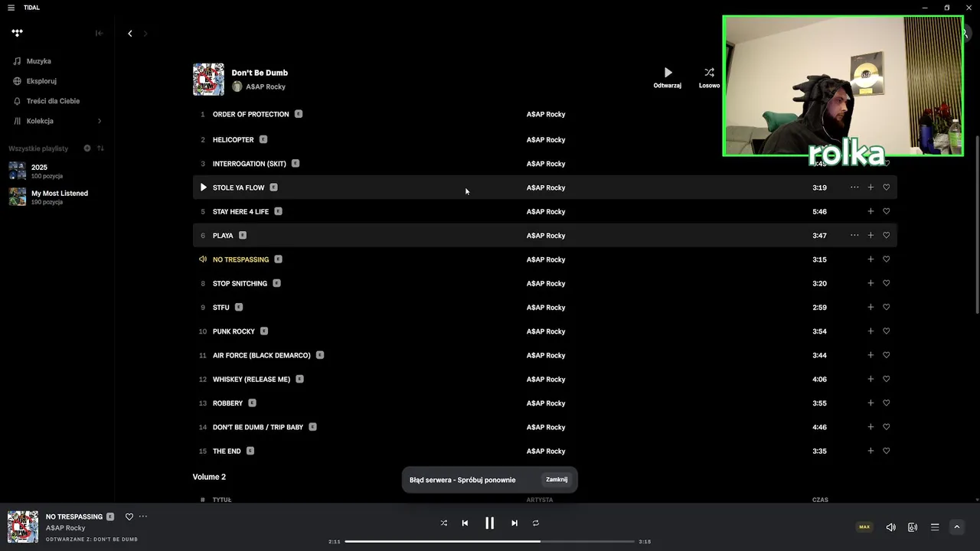The width and height of the screenshot is (980, 551).
Task: Add STAY HERE 4 LIFE to playlist
Action: [871, 211]
